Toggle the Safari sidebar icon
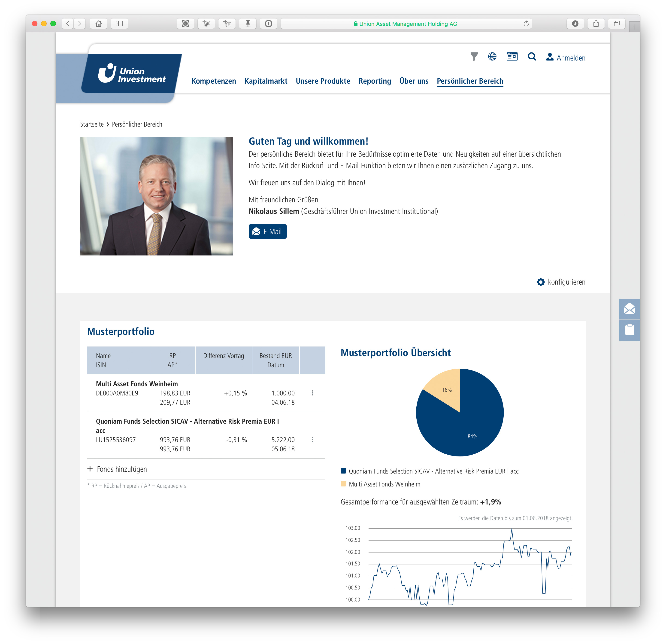Viewport: 666px width, 644px height. click(x=119, y=24)
